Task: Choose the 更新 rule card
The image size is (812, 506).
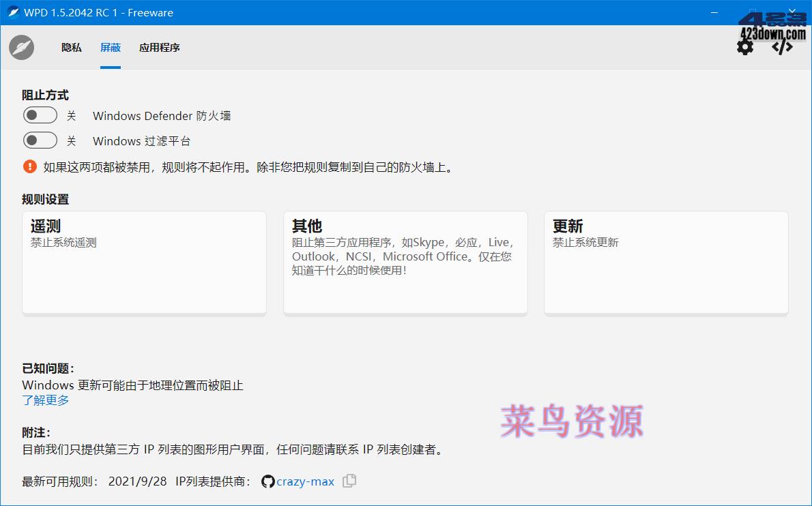Action: [666, 263]
